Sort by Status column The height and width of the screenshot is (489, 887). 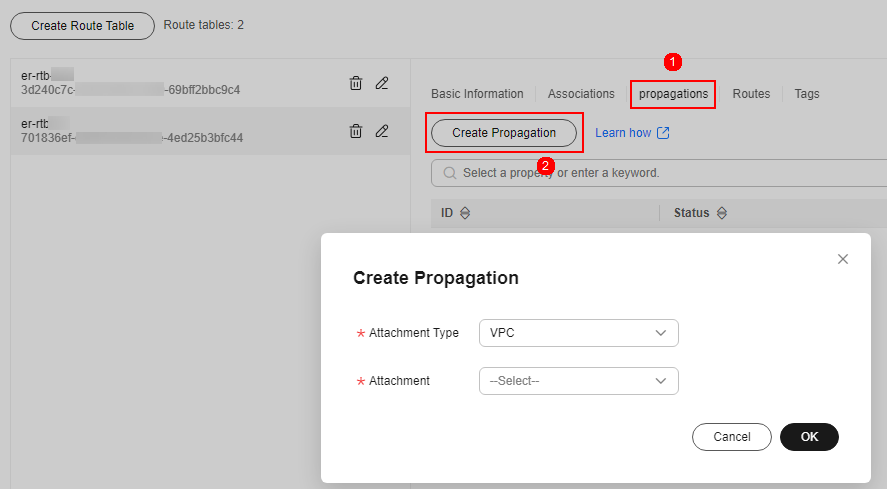pos(722,213)
